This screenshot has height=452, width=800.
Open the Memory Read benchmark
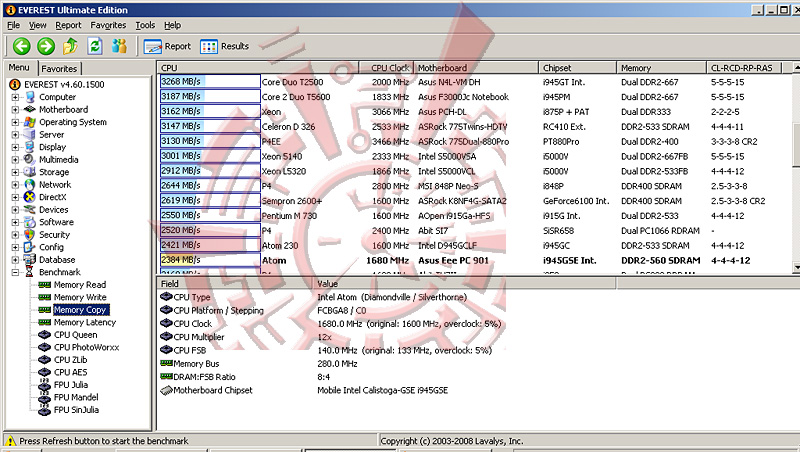[x=80, y=285]
